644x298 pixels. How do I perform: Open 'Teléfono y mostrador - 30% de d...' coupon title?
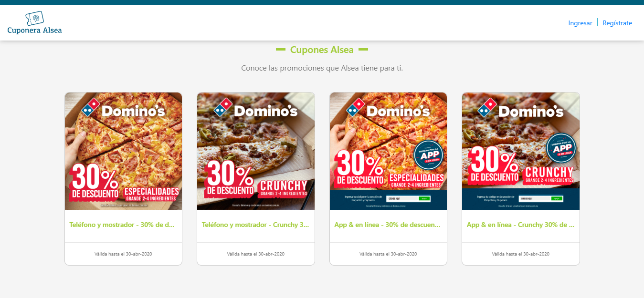point(122,225)
